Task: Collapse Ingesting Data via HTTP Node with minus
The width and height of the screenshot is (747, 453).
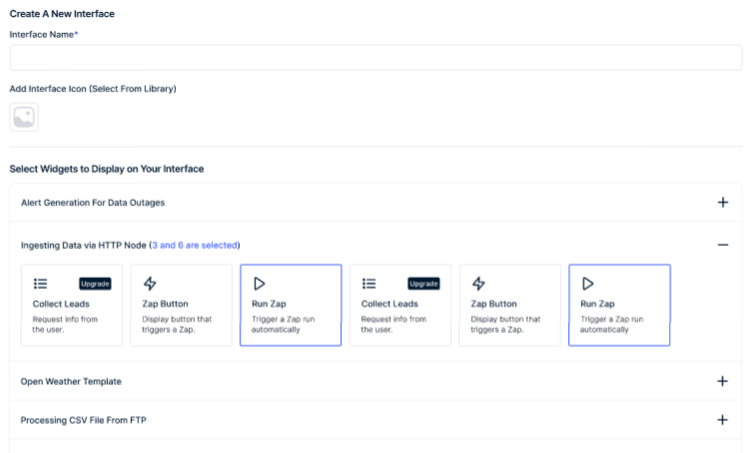Action: pos(723,245)
